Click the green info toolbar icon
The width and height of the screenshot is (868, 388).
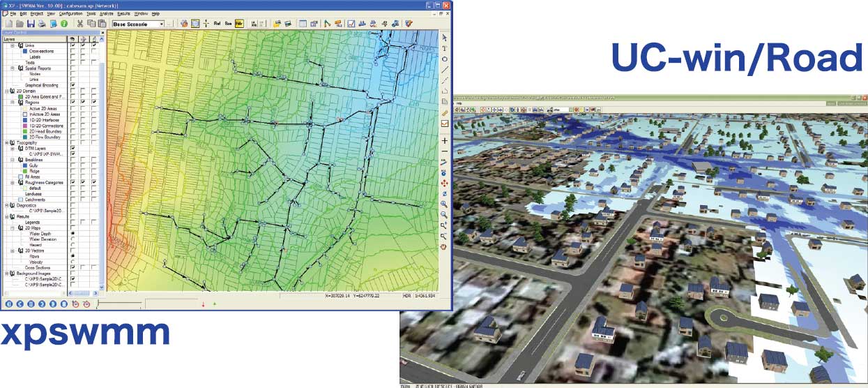(64, 23)
